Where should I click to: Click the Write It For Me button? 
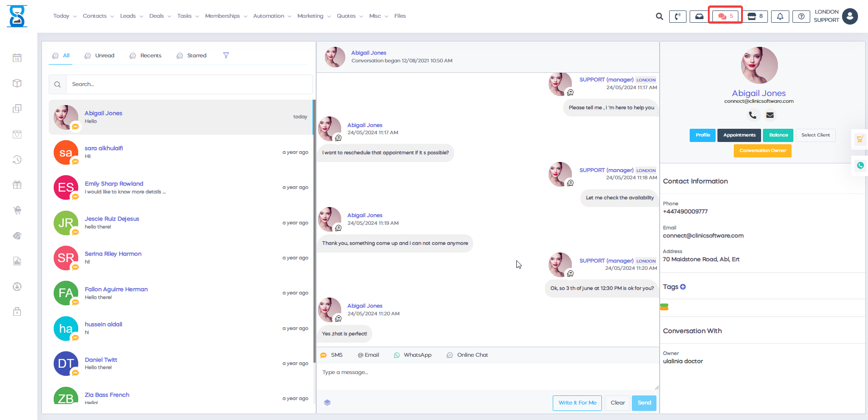577,403
